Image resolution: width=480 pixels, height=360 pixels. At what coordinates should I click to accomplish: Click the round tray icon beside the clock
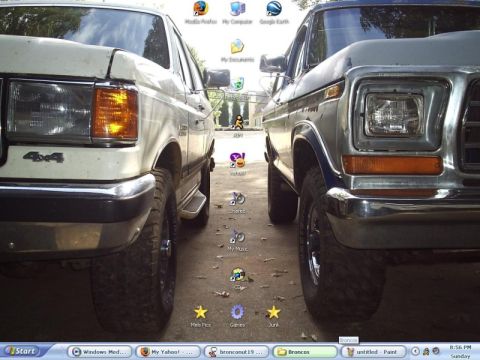[x=436, y=351]
